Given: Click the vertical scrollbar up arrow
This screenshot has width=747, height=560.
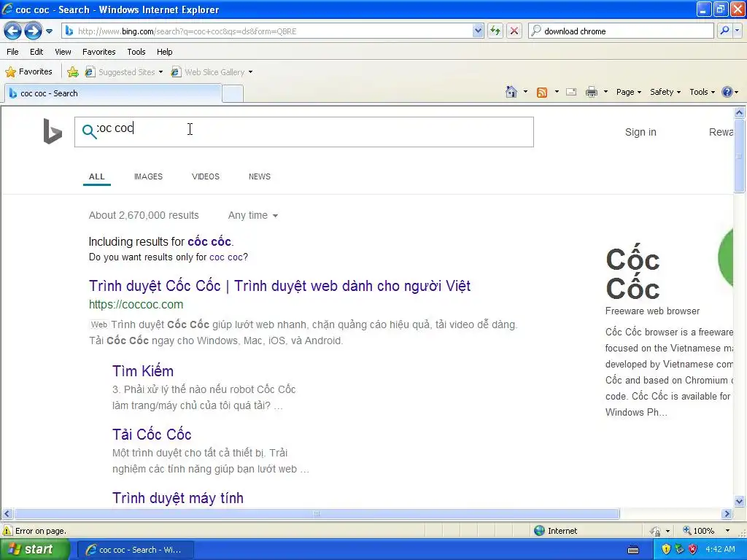Looking at the screenshot, I should click(740, 113).
